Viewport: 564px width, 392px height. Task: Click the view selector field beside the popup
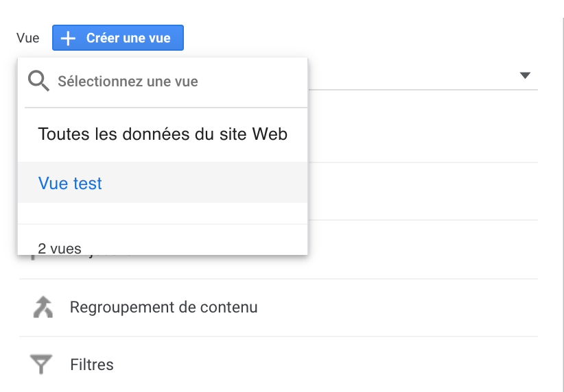pos(423,75)
